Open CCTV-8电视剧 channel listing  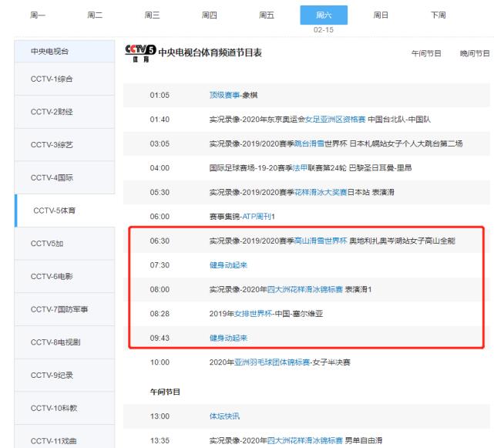(x=65, y=342)
